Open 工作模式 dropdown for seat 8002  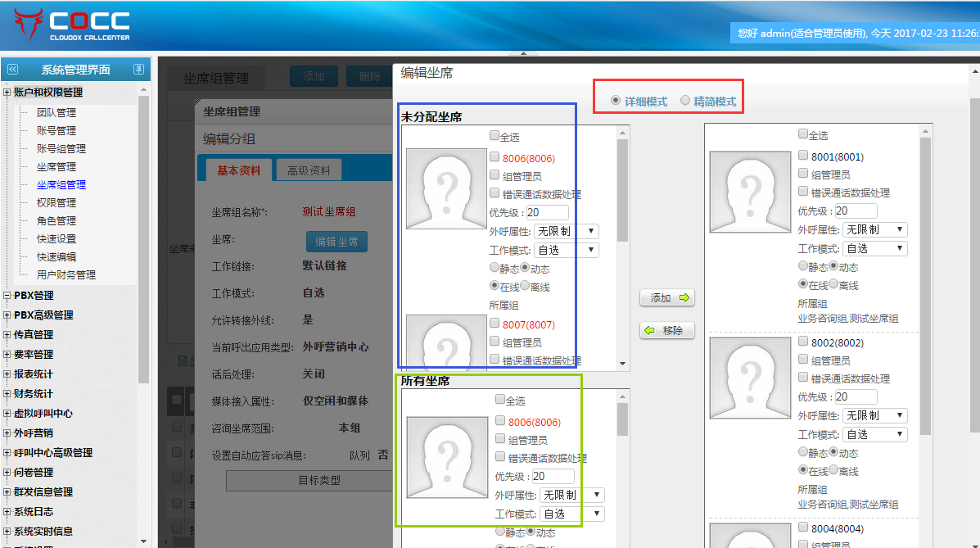[x=875, y=434]
